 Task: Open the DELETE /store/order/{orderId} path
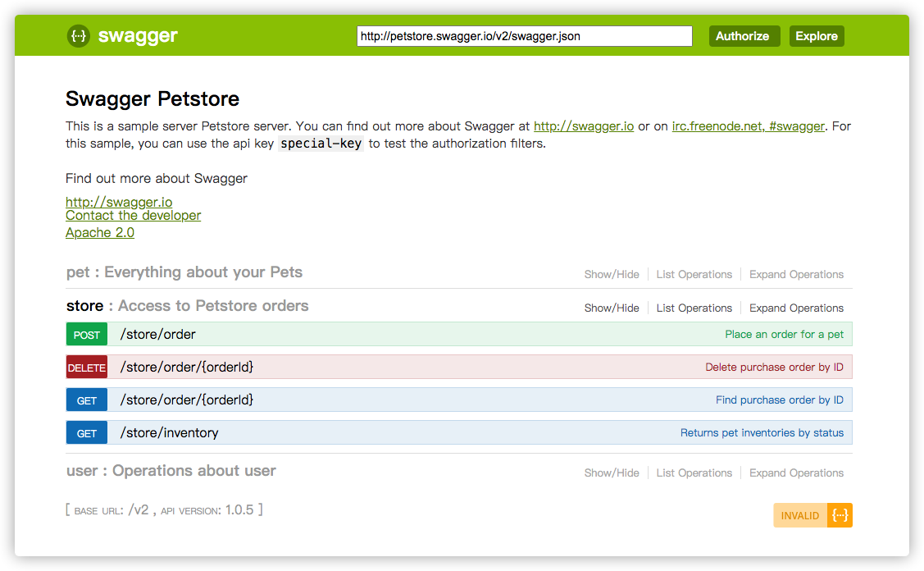[x=187, y=368]
